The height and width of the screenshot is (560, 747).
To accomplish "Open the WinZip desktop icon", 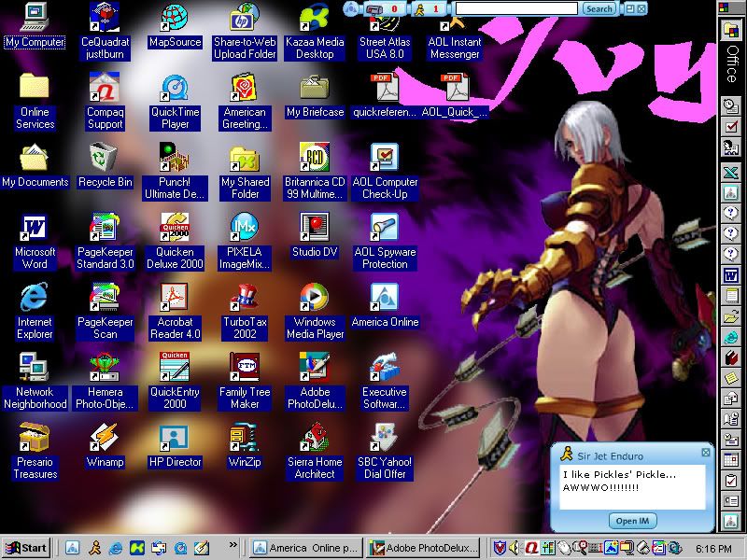I will tap(245, 438).
